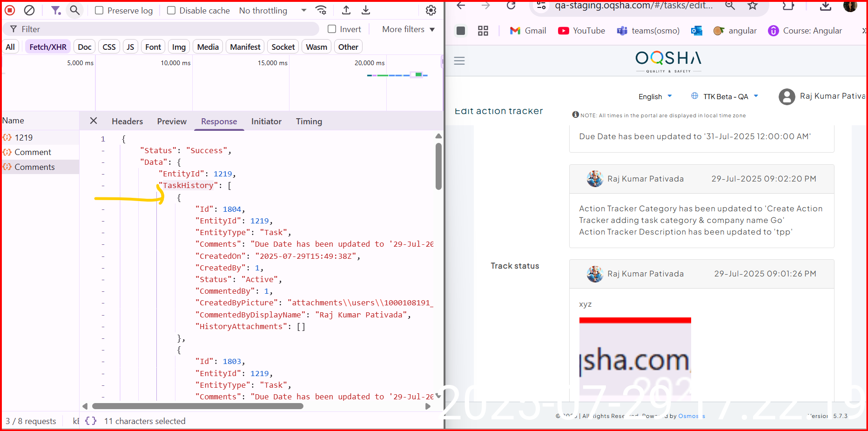Open the English language dropdown
The height and width of the screenshot is (431, 868).
[655, 96]
